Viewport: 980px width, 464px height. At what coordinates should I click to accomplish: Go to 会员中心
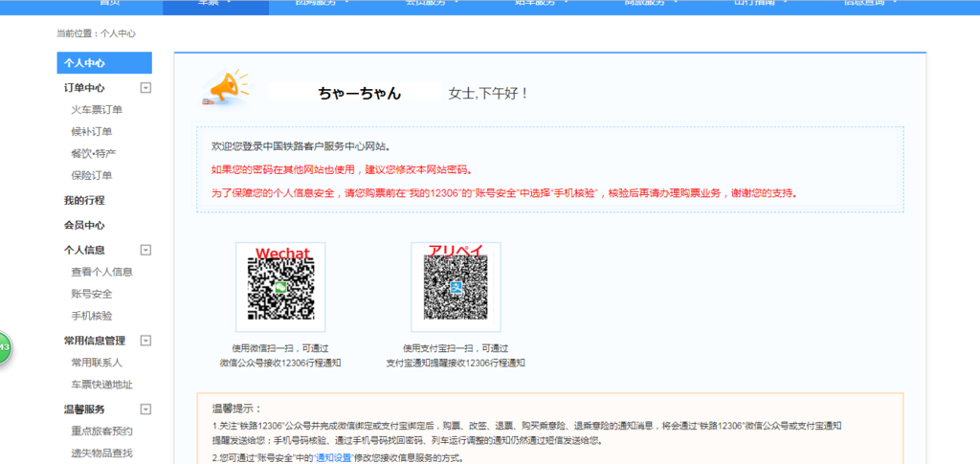84,226
